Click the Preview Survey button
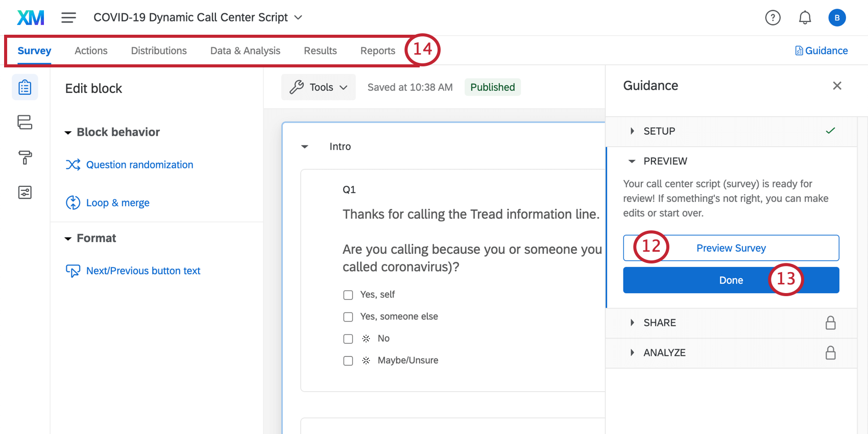The image size is (868, 434). coord(731,248)
